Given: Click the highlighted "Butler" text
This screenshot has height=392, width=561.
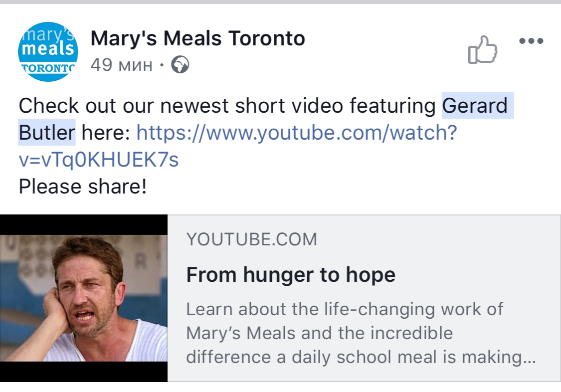Looking at the screenshot, I should (46, 133).
